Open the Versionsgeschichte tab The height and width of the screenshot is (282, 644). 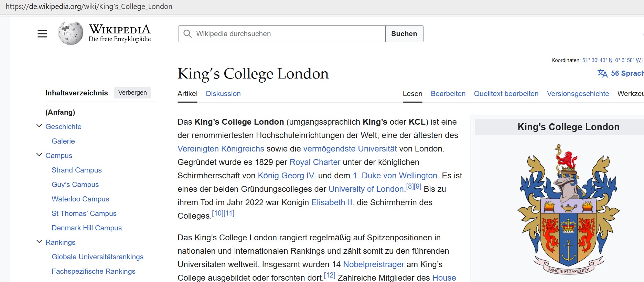tap(578, 94)
